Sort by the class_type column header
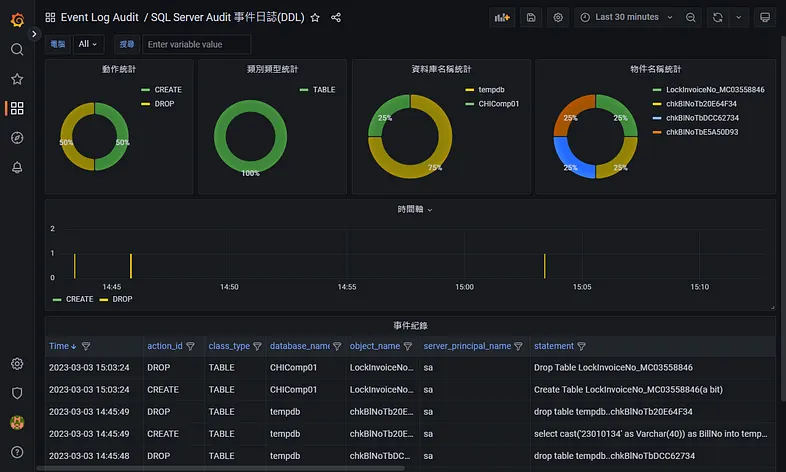This screenshot has height=472, width=786. pos(229,346)
